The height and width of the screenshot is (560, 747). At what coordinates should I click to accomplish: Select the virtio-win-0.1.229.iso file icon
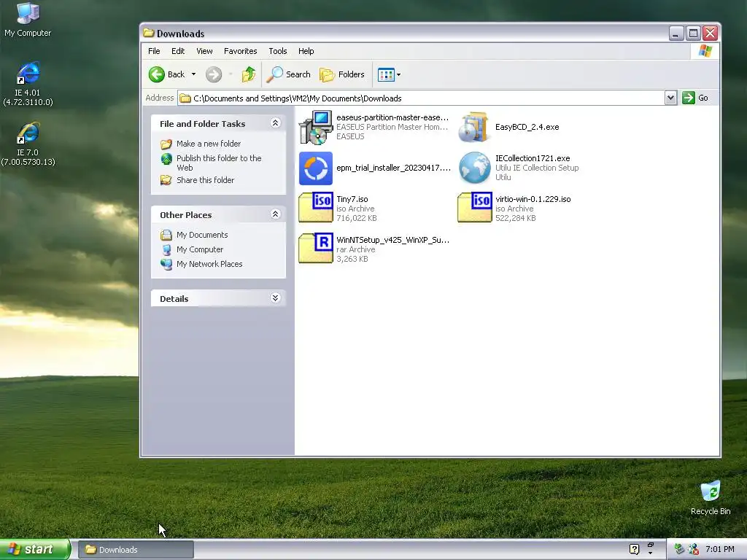(474, 208)
